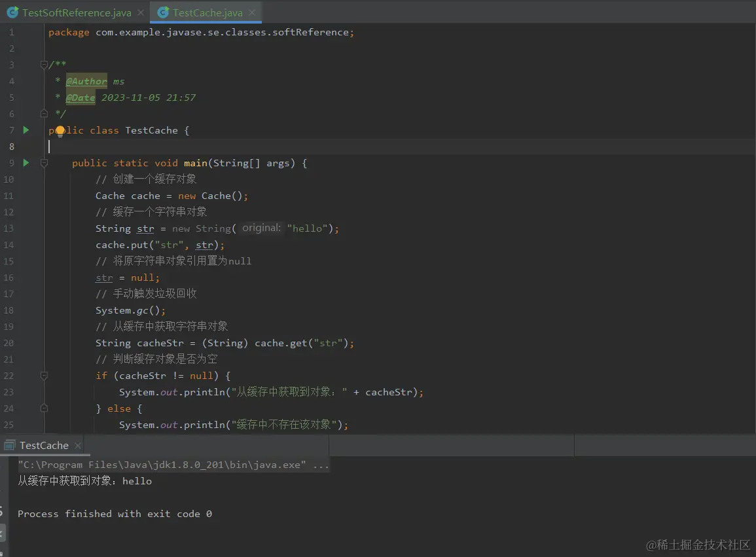Click the package declaration line
The width and height of the screenshot is (756, 557).
[201, 32]
